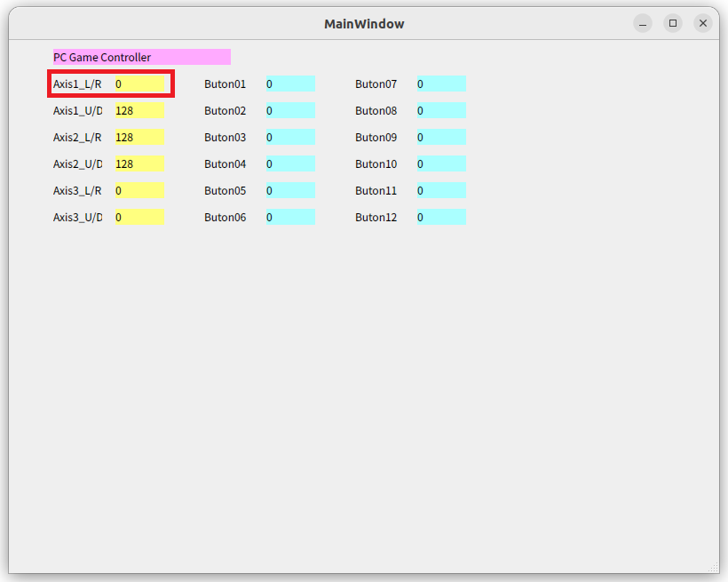Click the Axis1_L/R label text
Viewport: 728px width, 582px height.
[75, 84]
